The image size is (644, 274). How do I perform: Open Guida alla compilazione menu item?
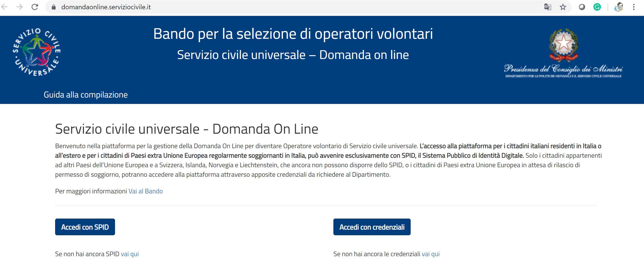(x=86, y=95)
